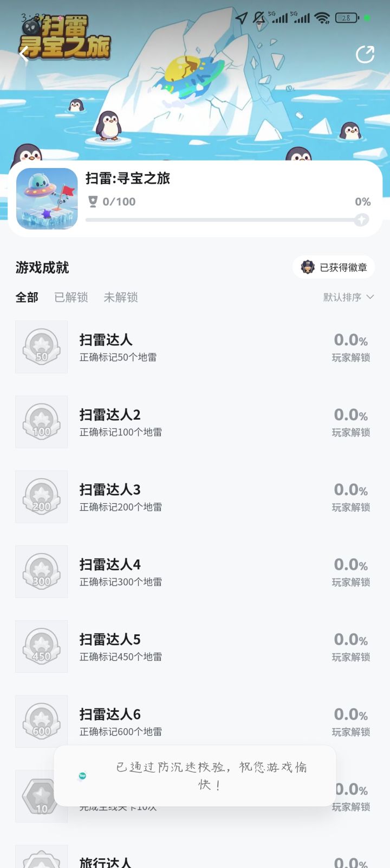Viewport: 390px width, 868px height.
Task: Select the 全部 tab
Action: [x=27, y=297]
